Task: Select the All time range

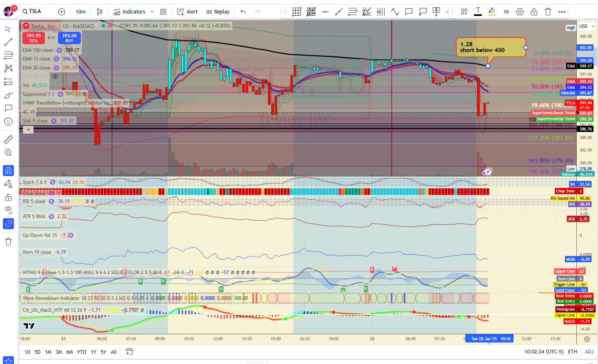Action: (114, 352)
